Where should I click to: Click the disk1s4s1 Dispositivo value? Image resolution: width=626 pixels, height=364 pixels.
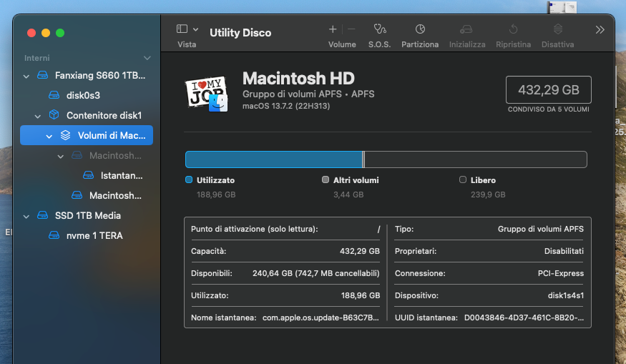coord(566,296)
